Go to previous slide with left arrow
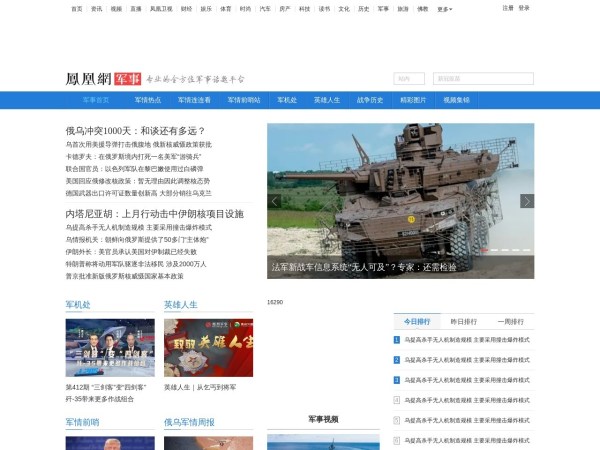This screenshot has width=600, height=450. (275, 201)
